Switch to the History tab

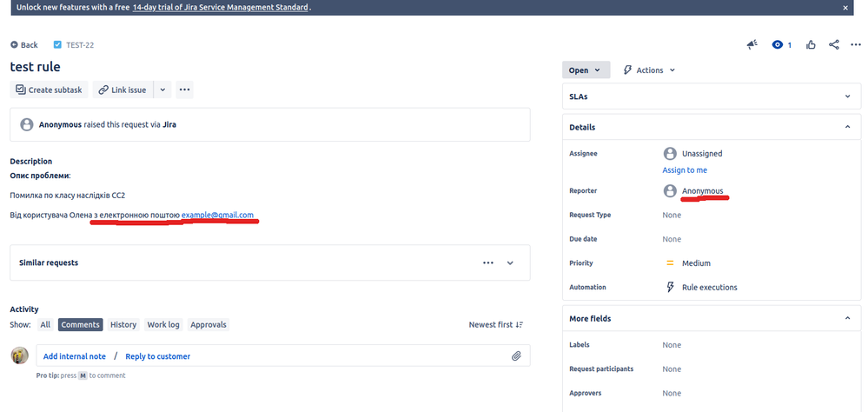[123, 324]
